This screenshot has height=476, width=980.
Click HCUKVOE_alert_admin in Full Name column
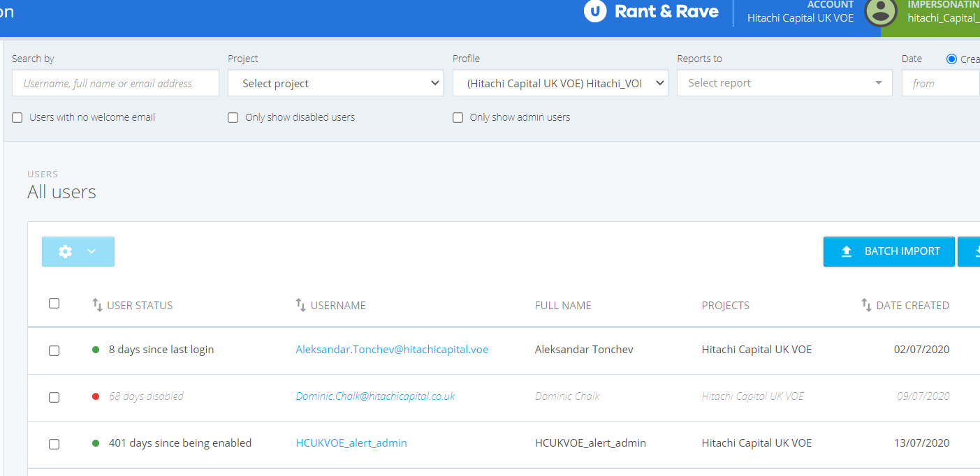(590, 443)
